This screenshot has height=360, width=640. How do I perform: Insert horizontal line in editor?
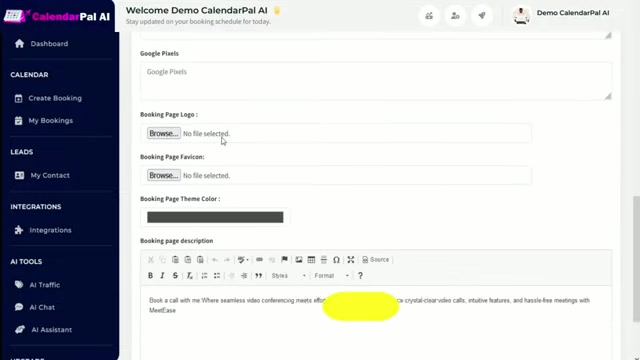tap(324, 260)
